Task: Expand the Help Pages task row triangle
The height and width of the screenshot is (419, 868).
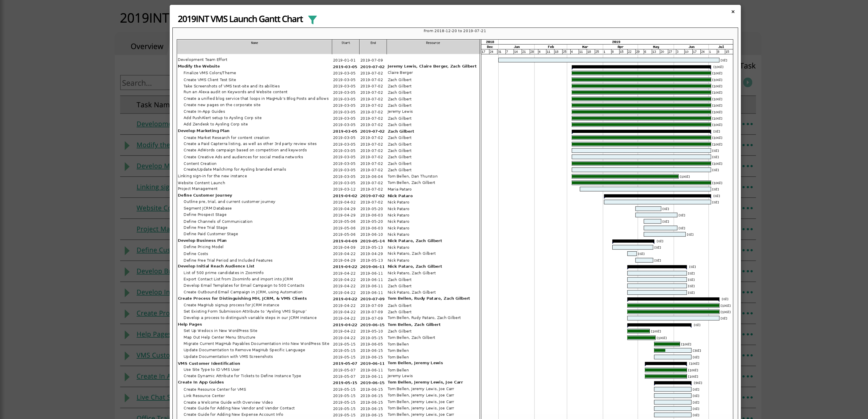Action: tap(127, 335)
